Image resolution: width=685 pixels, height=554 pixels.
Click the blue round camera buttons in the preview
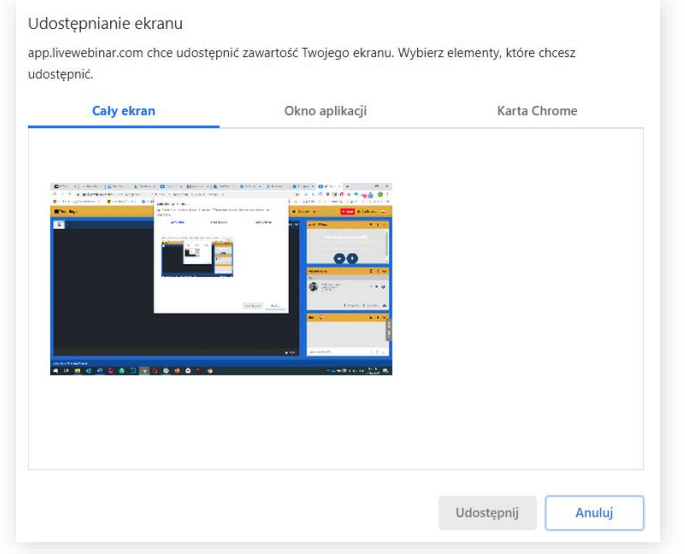(x=346, y=258)
